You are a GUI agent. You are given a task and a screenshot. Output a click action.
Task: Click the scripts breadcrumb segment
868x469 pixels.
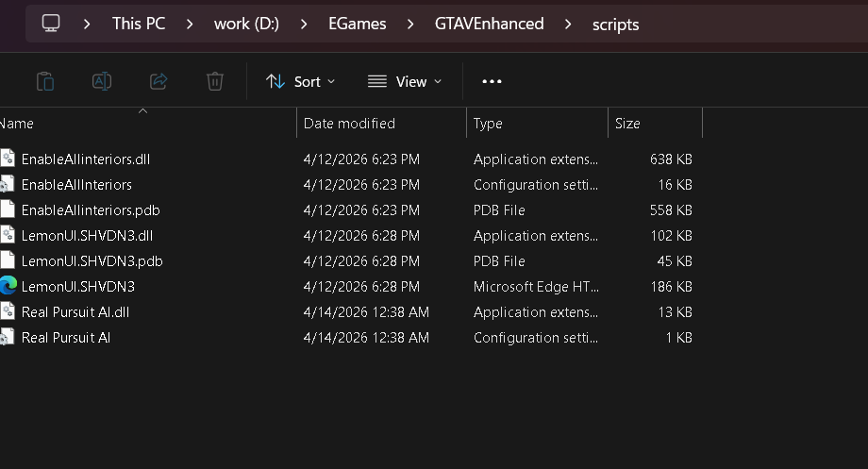click(x=615, y=25)
